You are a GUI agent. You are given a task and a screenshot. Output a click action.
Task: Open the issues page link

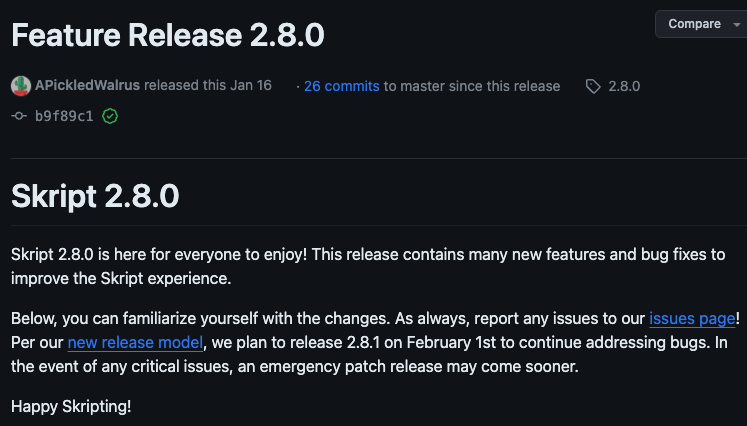(692, 319)
